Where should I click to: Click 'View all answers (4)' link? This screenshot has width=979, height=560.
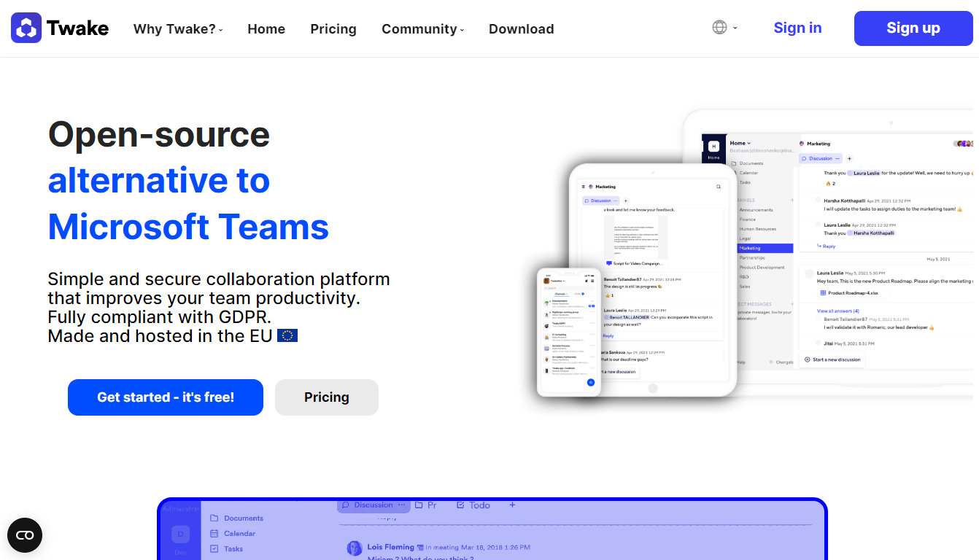[x=837, y=311]
